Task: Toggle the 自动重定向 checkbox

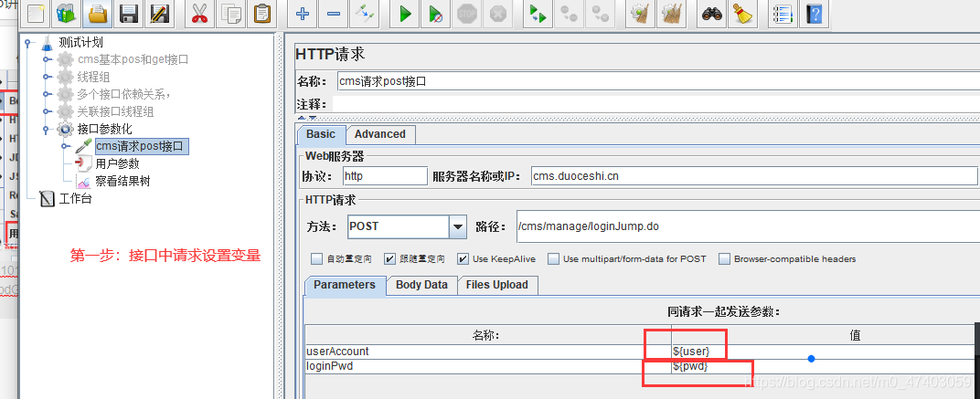Action: [317, 258]
